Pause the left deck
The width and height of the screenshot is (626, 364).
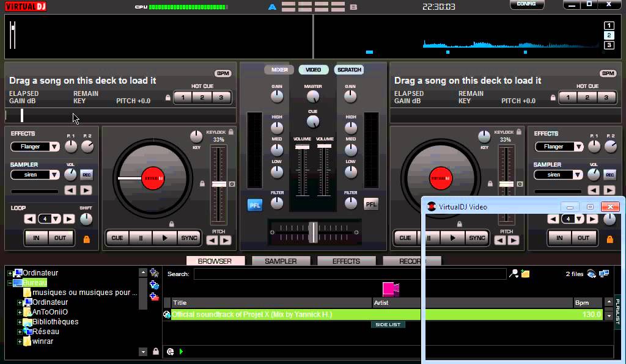click(x=141, y=238)
